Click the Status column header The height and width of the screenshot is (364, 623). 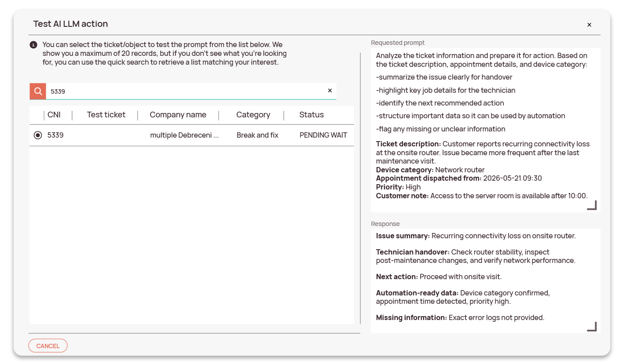[x=311, y=115]
